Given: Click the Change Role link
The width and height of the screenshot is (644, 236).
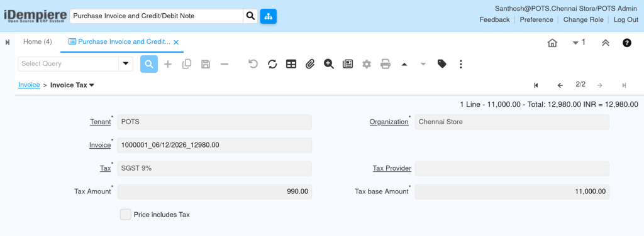Looking at the screenshot, I should click(x=583, y=19).
